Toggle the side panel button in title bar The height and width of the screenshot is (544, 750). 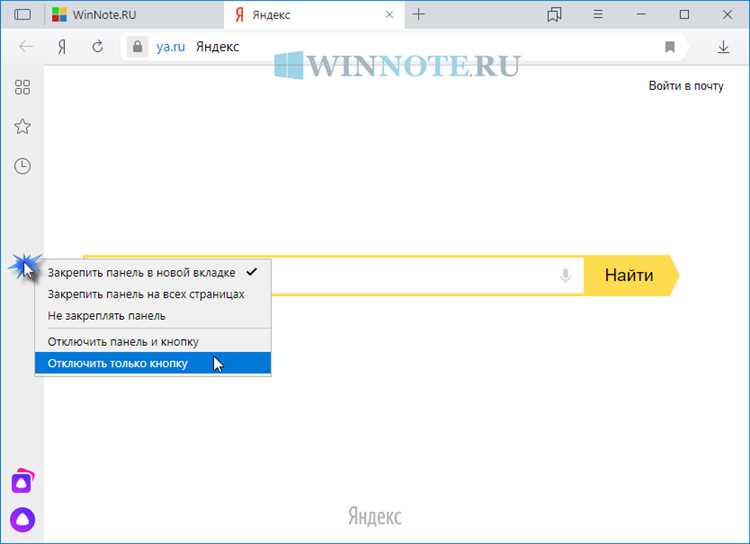click(22, 15)
